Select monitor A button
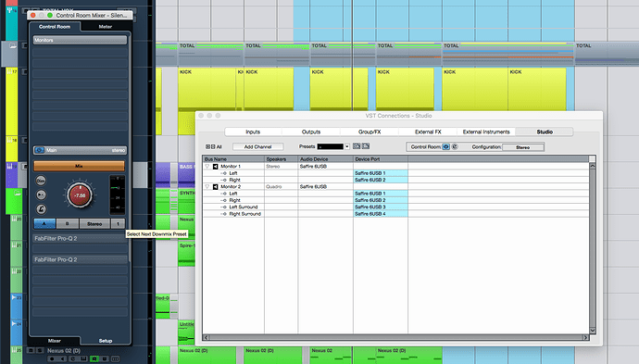The width and height of the screenshot is (639, 364). 44,224
